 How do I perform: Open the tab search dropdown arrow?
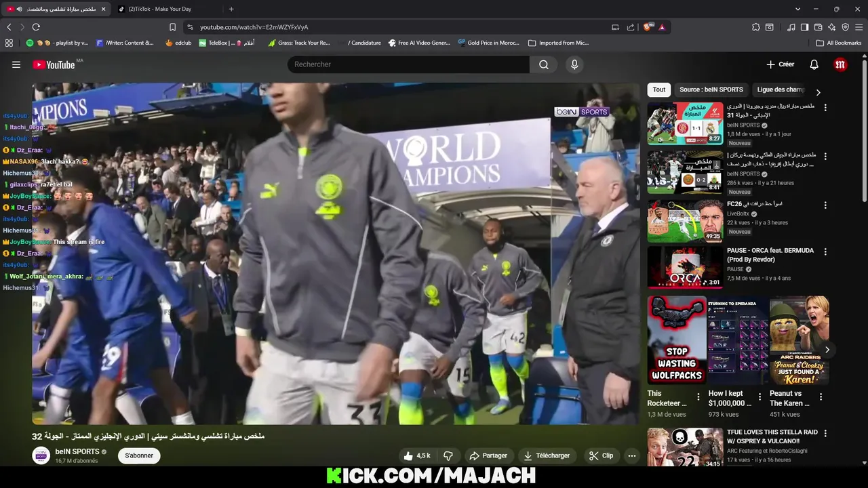797,9
